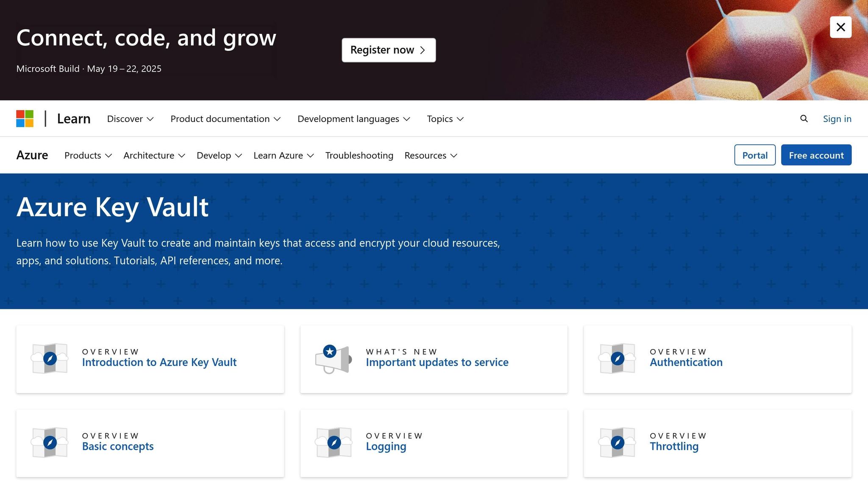Click the search magnifier icon

(x=804, y=119)
